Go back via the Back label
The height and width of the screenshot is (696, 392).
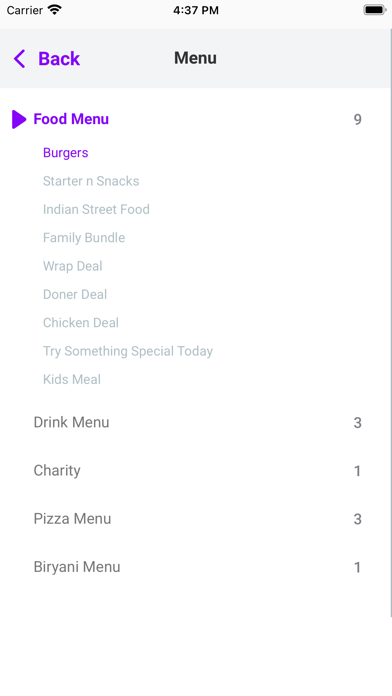(x=59, y=59)
